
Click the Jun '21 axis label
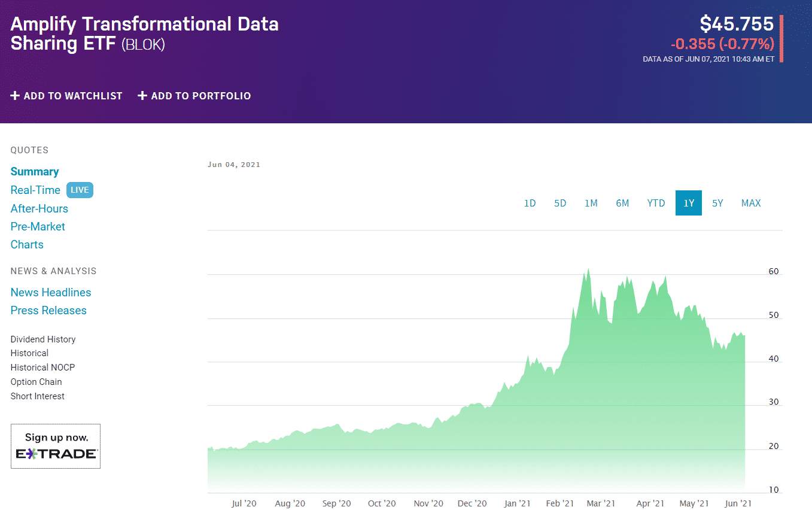pyautogui.click(x=738, y=503)
